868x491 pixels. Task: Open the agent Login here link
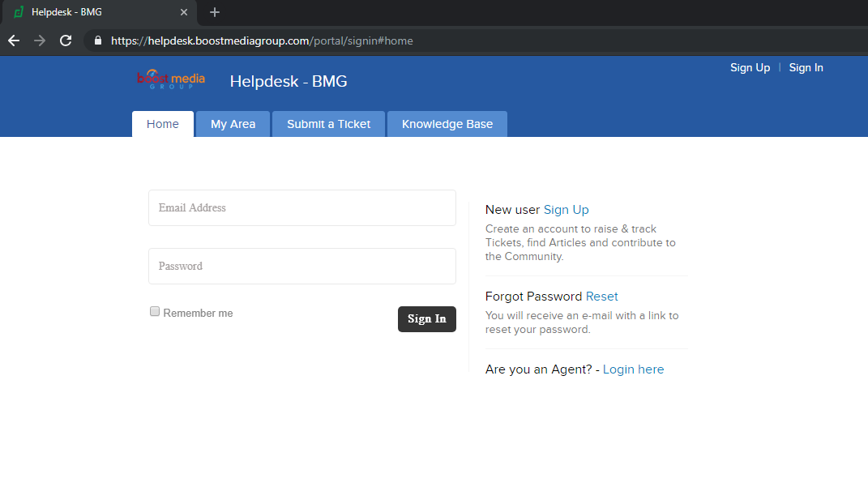click(633, 369)
